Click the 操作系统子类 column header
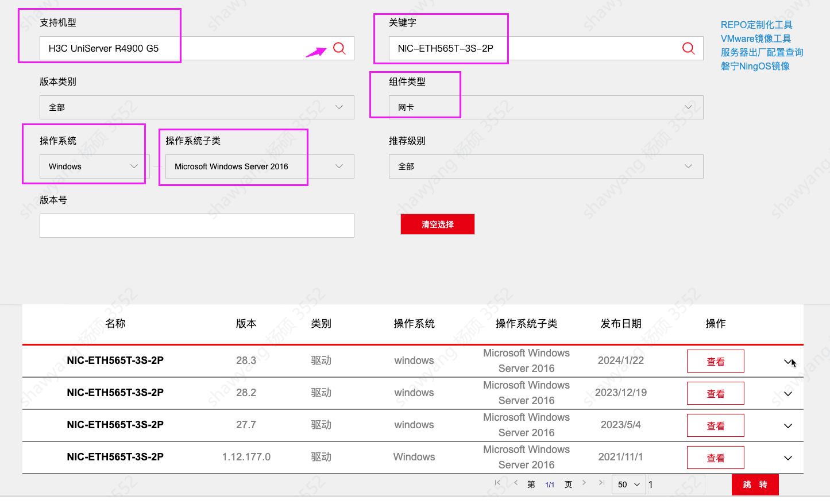This screenshot has width=830, height=504. point(527,324)
